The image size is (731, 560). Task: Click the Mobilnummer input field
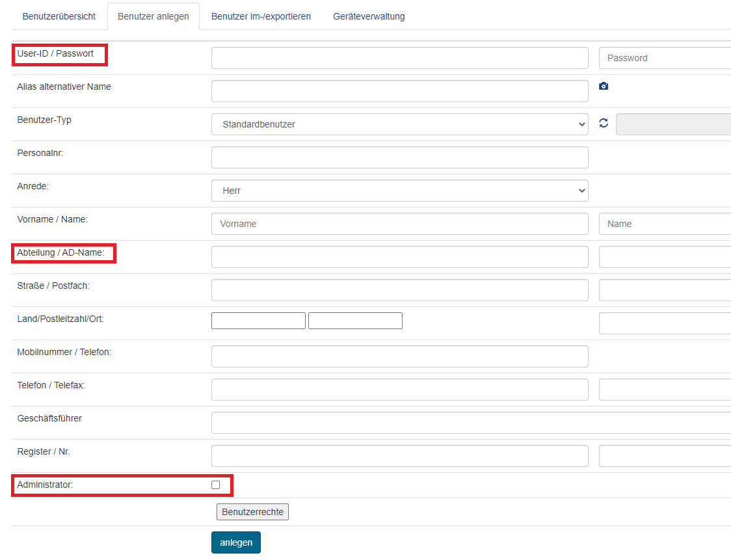399,356
